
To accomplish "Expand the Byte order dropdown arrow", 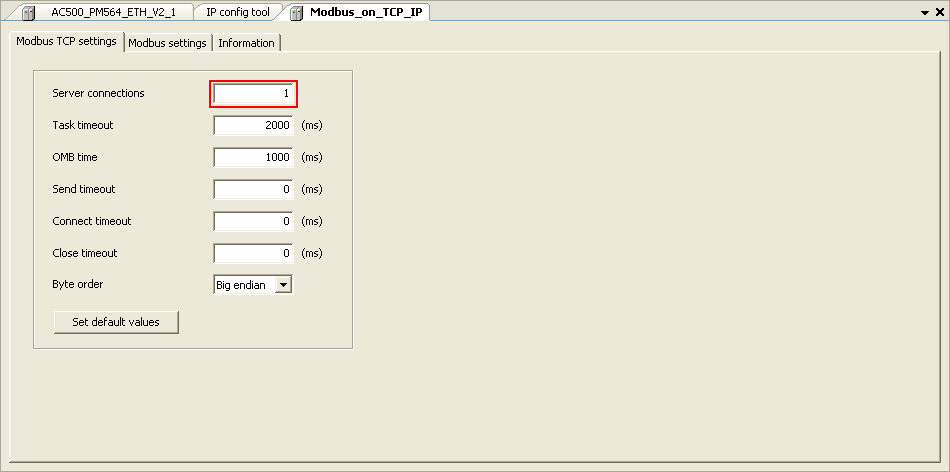I will click(283, 285).
